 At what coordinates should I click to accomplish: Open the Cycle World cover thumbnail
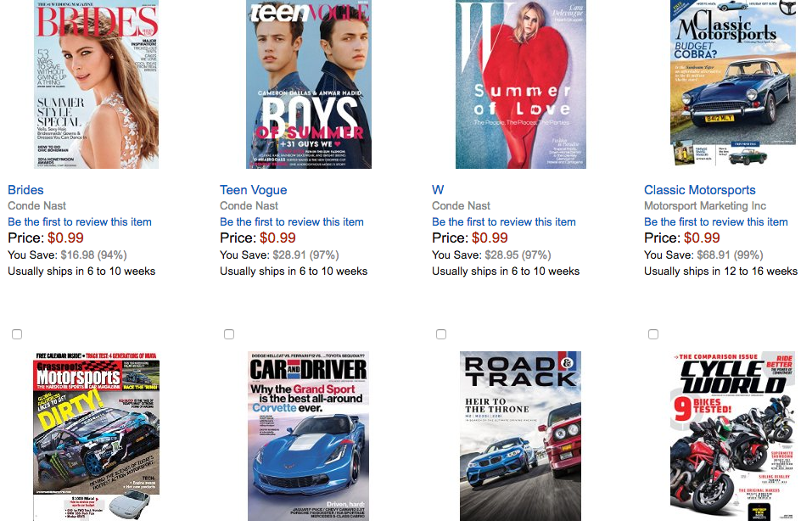pos(733,435)
